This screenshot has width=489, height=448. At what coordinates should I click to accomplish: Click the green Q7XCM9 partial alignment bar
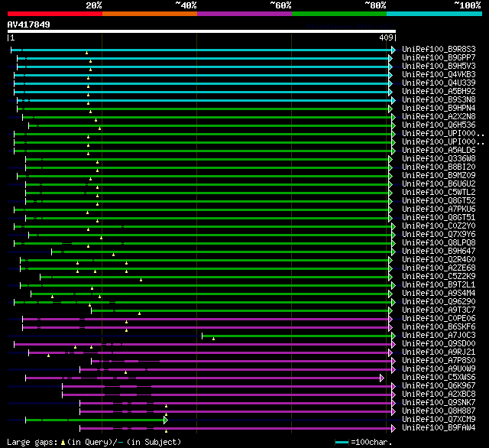coord(95,420)
